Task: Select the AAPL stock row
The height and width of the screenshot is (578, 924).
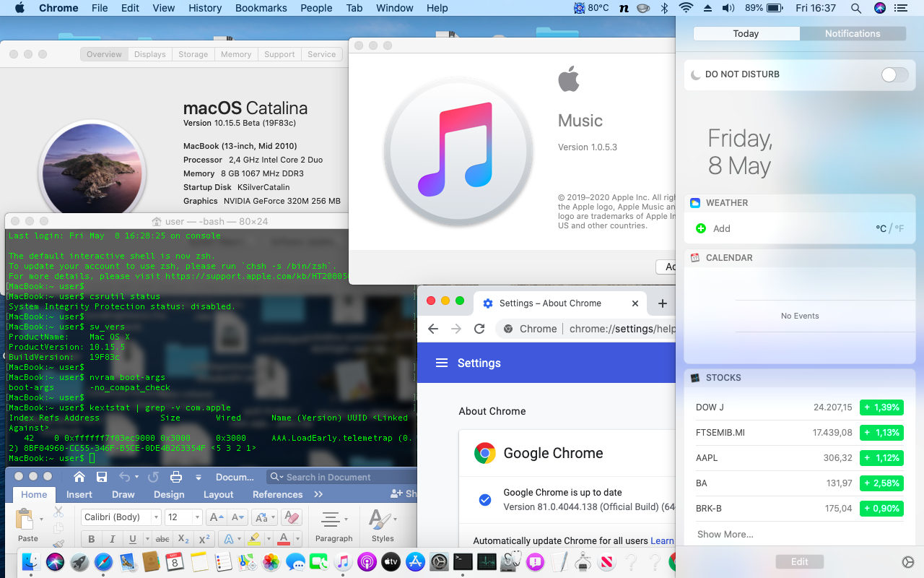Action: click(x=800, y=457)
